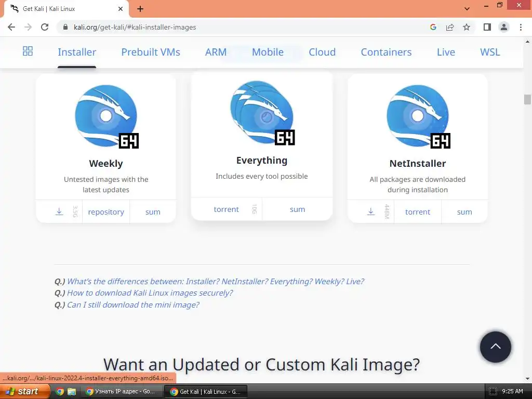Click the NetInstaller card title

pyautogui.click(x=418, y=164)
